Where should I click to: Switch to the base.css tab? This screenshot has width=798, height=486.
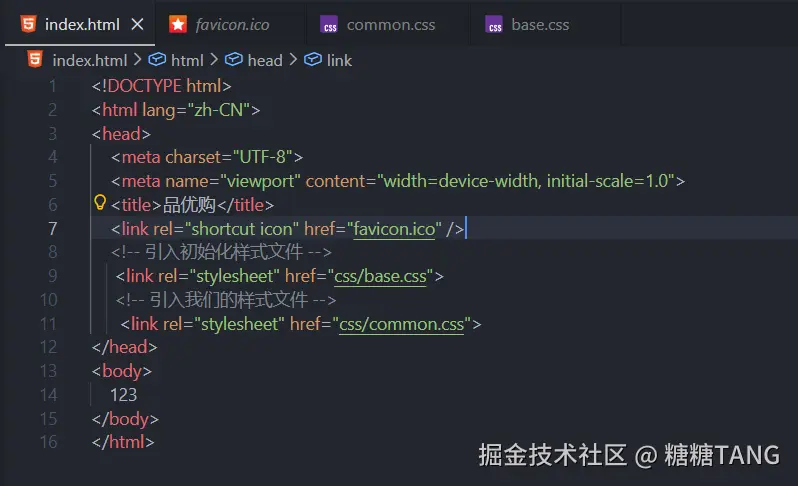coord(540,25)
